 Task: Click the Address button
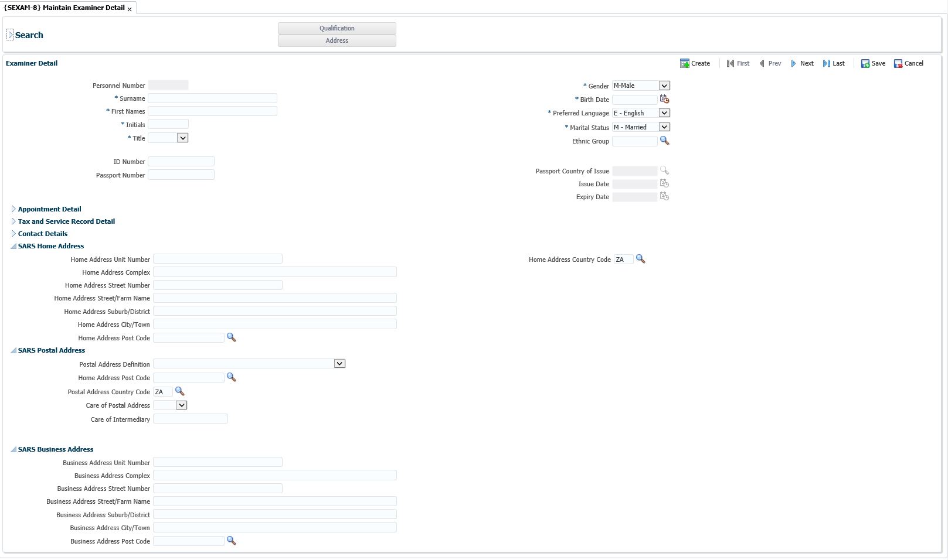(337, 40)
